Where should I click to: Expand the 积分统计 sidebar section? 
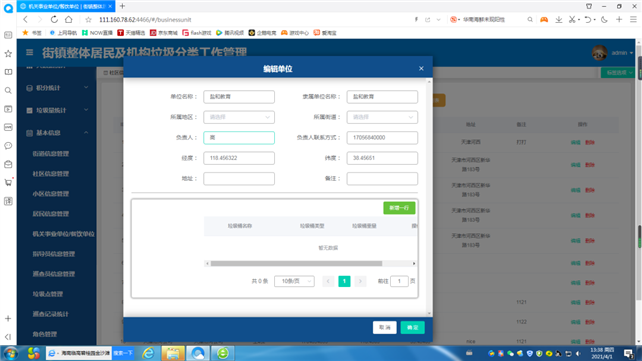[x=57, y=88]
